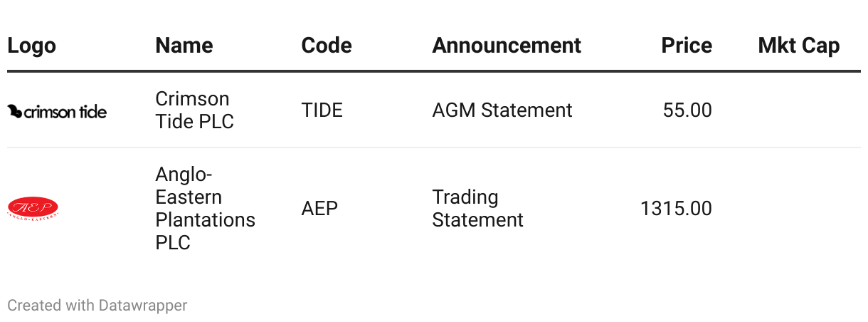The height and width of the screenshot is (322, 868).
Task: Click the red AEP Anglo-Eastern logo
Action: pos(33,208)
